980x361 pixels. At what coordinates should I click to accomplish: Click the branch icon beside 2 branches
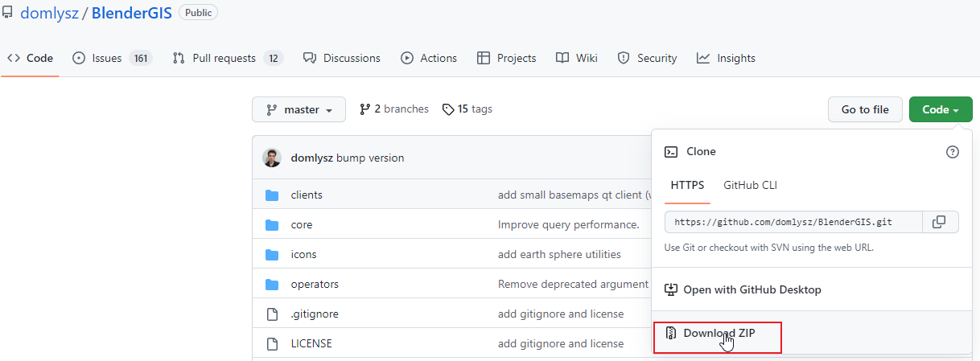pyautogui.click(x=364, y=109)
